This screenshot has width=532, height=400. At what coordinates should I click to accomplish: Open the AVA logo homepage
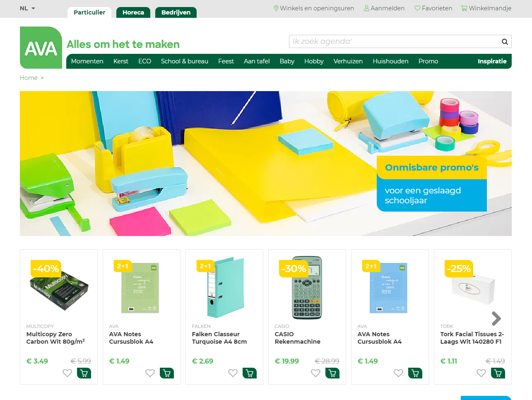41,48
